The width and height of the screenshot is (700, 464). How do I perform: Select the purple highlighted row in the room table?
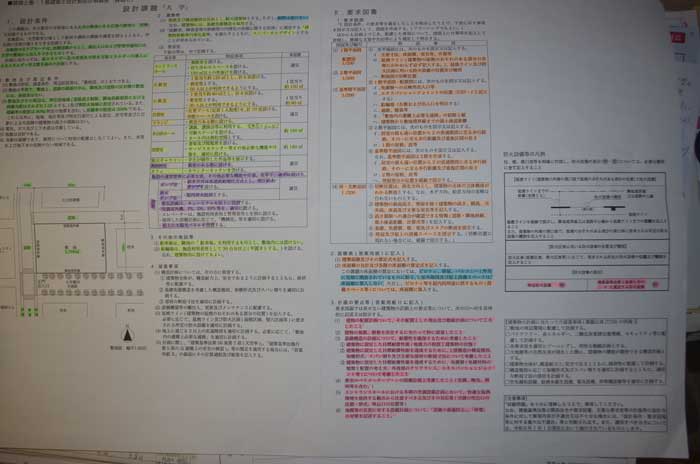[x=168, y=198]
